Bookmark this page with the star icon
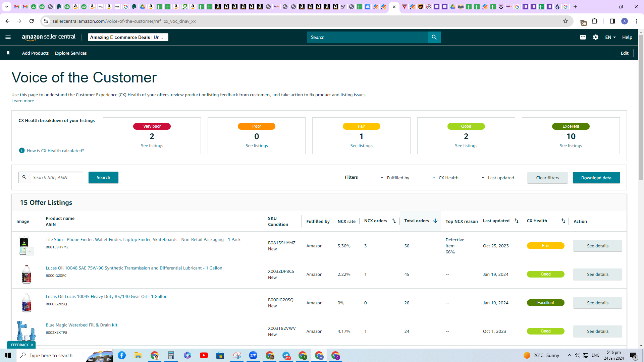Viewport: 644px width, 362px height. tap(566, 21)
